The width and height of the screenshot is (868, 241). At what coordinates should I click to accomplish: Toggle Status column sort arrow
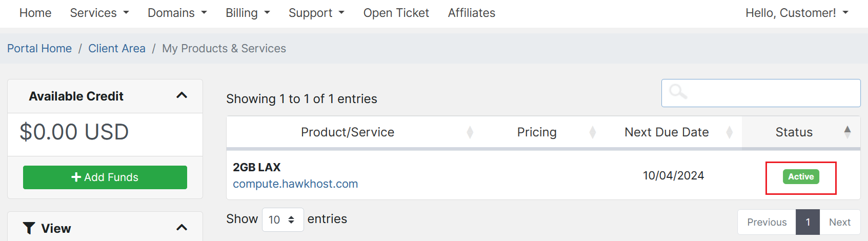pyautogui.click(x=847, y=132)
